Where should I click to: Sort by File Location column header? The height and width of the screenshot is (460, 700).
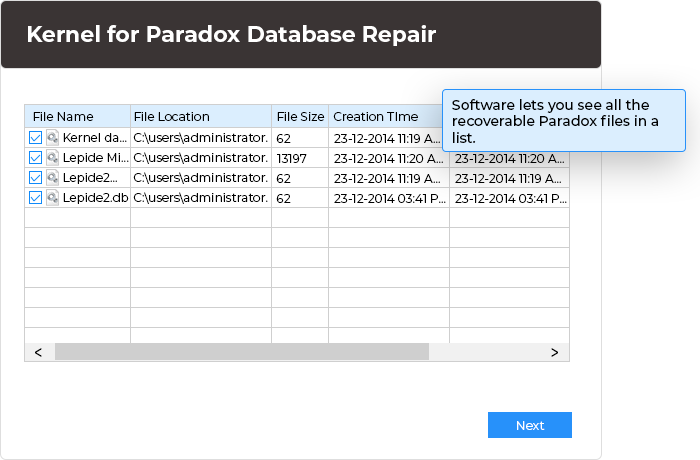tap(201, 117)
